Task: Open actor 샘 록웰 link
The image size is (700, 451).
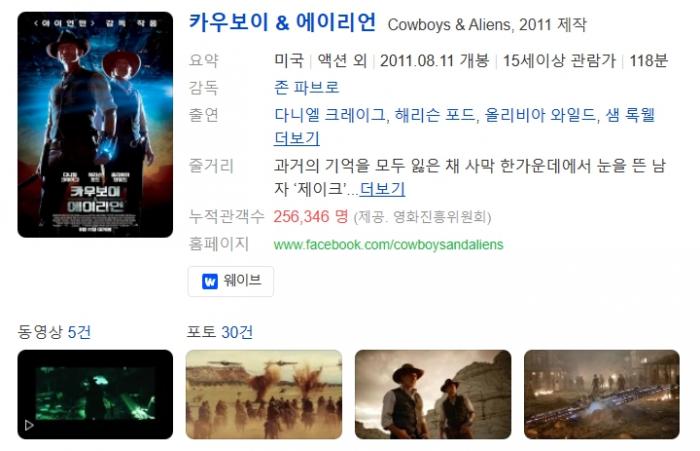Action: point(630,115)
